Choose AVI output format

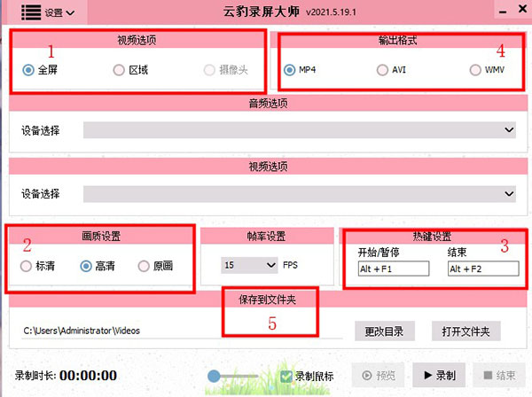[x=382, y=70]
